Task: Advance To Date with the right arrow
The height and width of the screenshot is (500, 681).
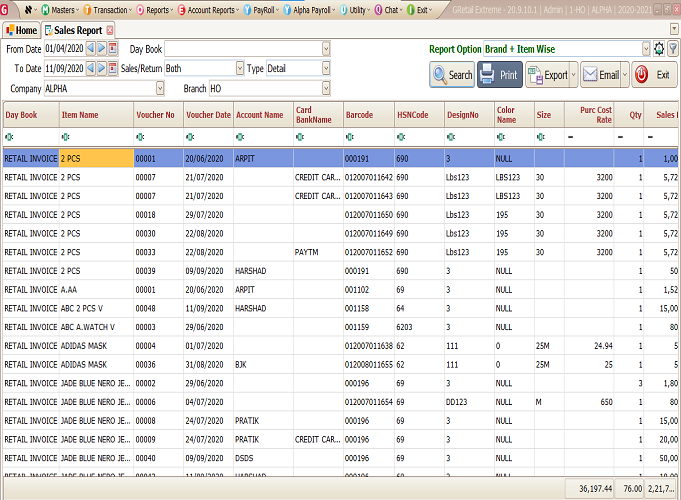Action: pos(101,68)
